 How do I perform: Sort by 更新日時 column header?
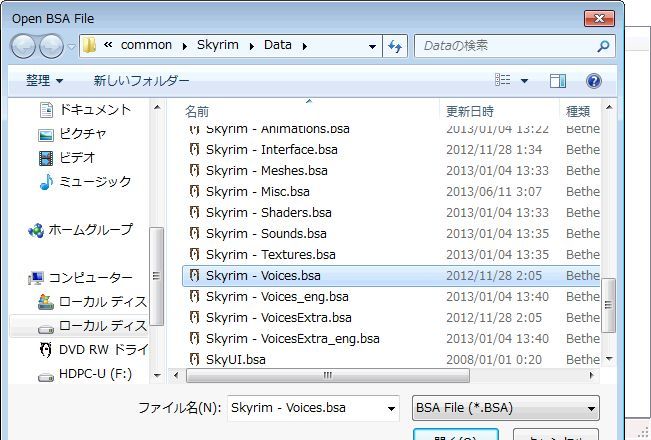pyautogui.click(x=470, y=111)
